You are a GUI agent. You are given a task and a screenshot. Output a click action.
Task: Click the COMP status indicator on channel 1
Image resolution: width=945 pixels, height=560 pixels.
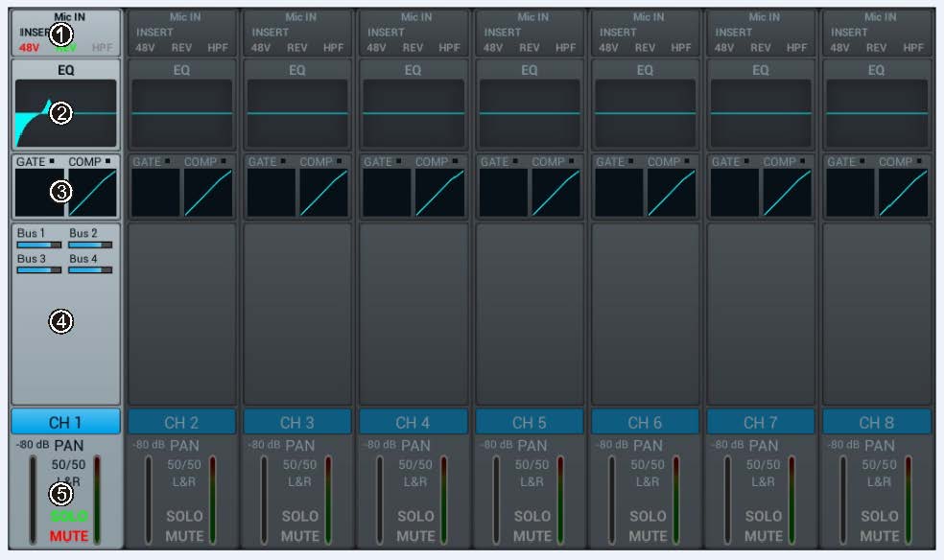tap(107, 161)
